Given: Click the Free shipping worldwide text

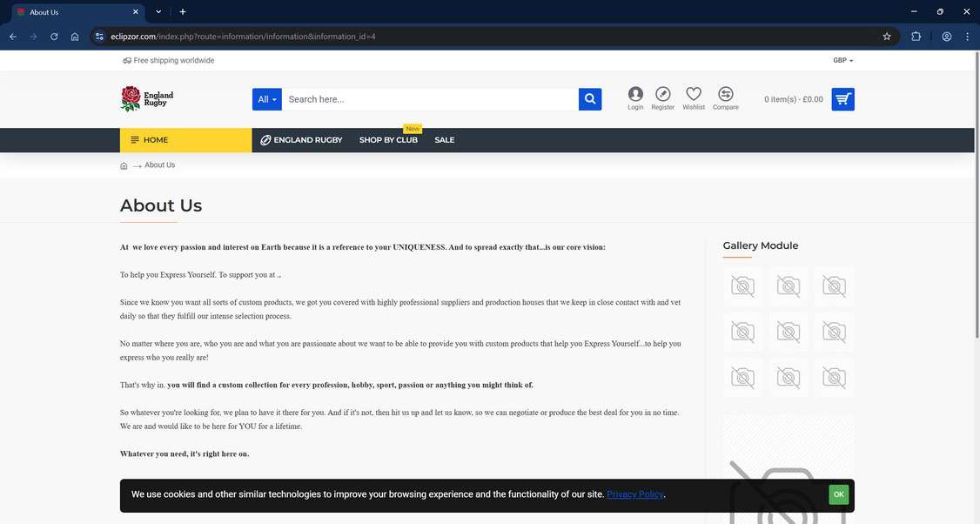Looking at the screenshot, I should pos(174,61).
